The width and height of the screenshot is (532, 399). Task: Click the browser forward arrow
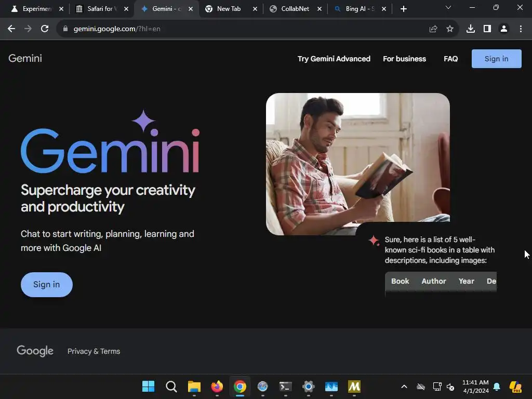[x=28, y=29]
